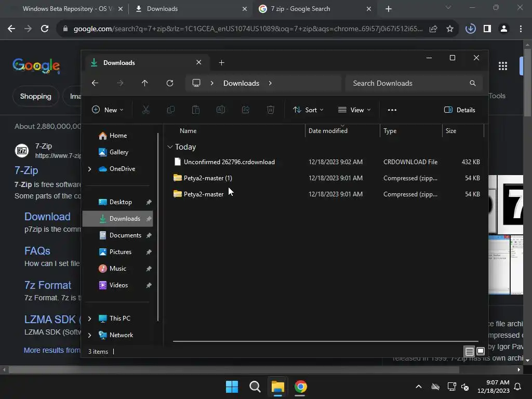This screenshot has height=399, width=532.
Task: Open Chrome side panel icon
Action: 487,29
